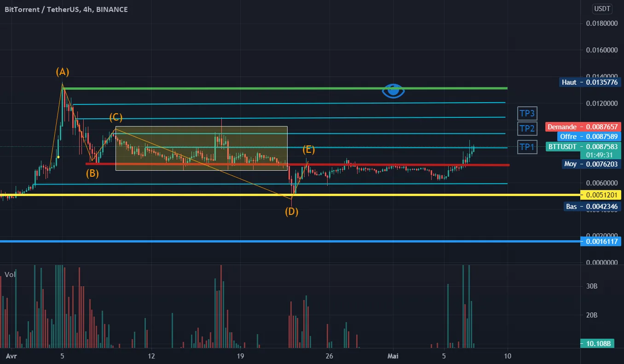The image size is (624, 364).
Task: Click the Haut 0.0135776 price label
Action: (x=590, y=82)
